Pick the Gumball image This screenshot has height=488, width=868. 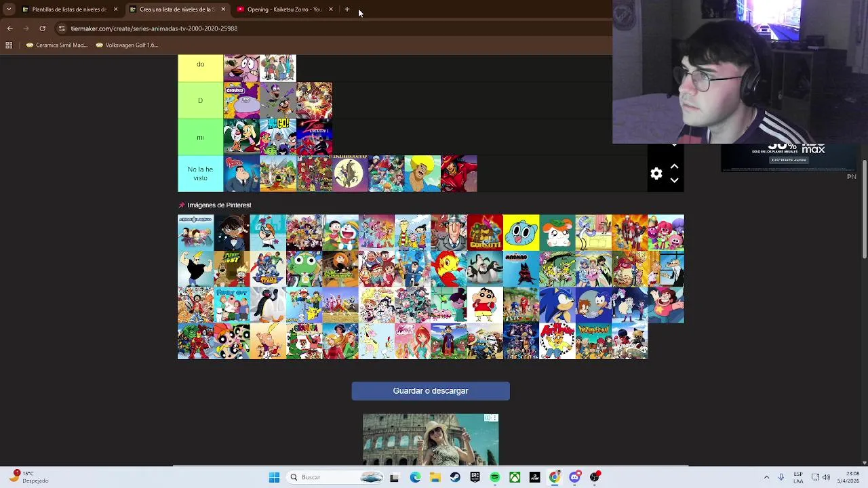click(x=521, y=232)
